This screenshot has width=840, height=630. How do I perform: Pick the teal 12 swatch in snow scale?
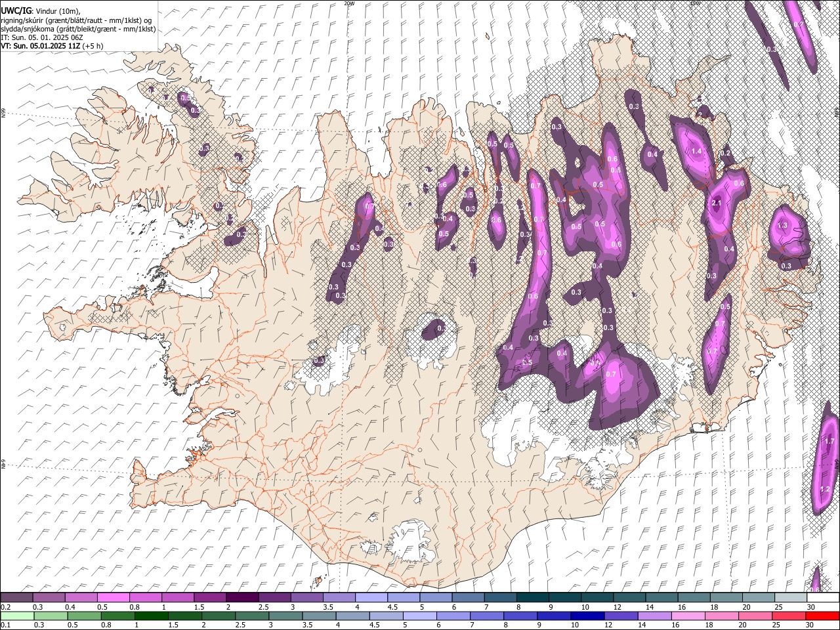tap(628, 597)
